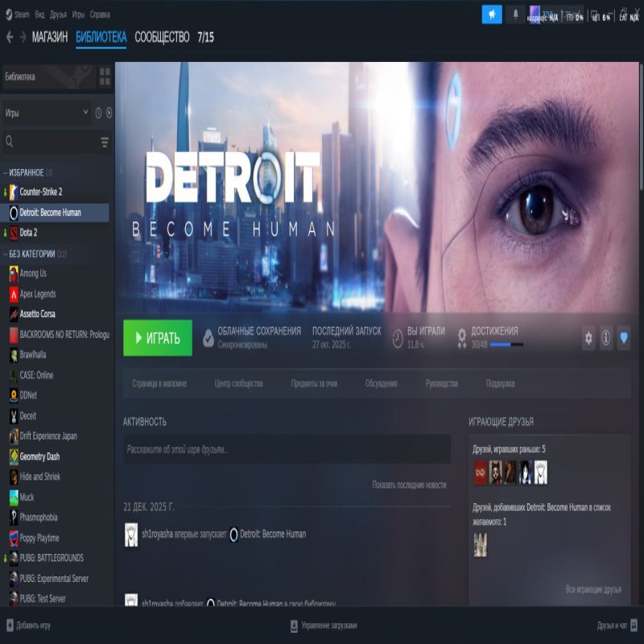Switch library to grid collections view

(x=105, y=77)
